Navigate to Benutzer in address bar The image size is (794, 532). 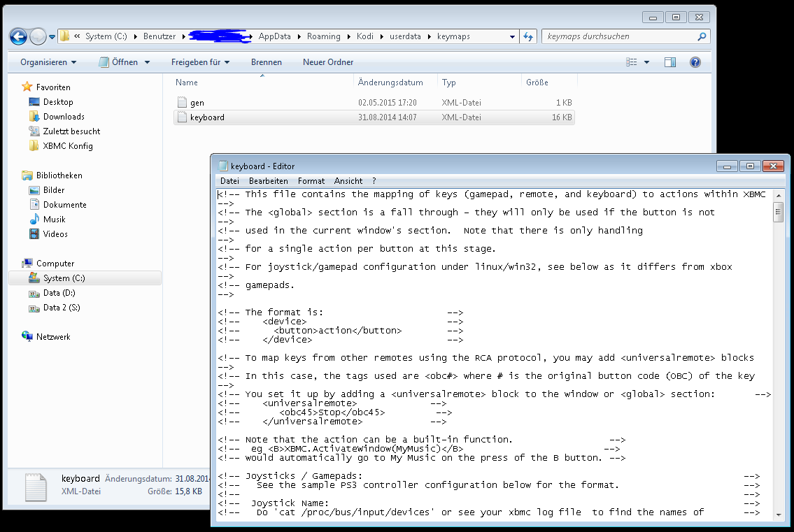[159, 36]
